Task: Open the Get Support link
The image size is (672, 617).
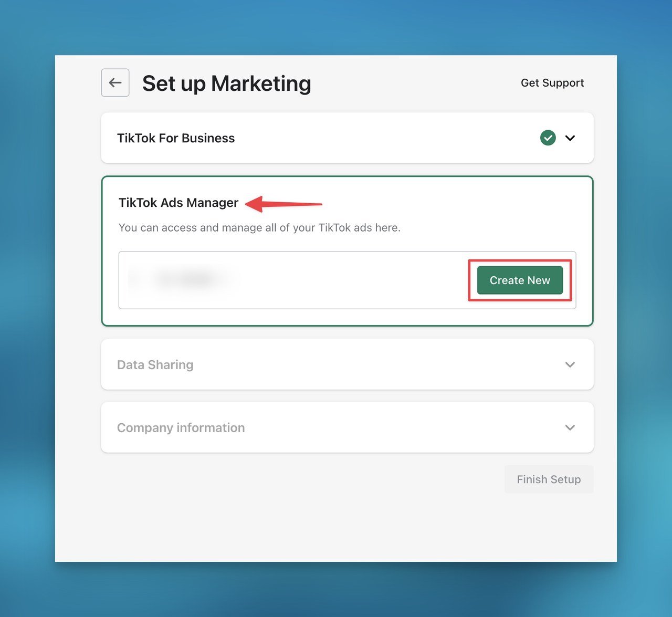Action: (552, 83)
